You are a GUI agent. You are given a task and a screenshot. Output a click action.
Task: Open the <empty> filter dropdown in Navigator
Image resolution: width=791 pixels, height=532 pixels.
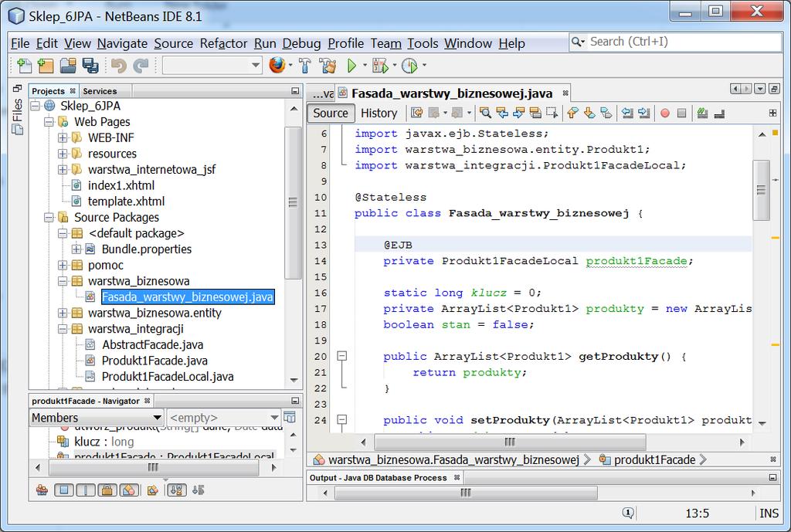point(224,418)
